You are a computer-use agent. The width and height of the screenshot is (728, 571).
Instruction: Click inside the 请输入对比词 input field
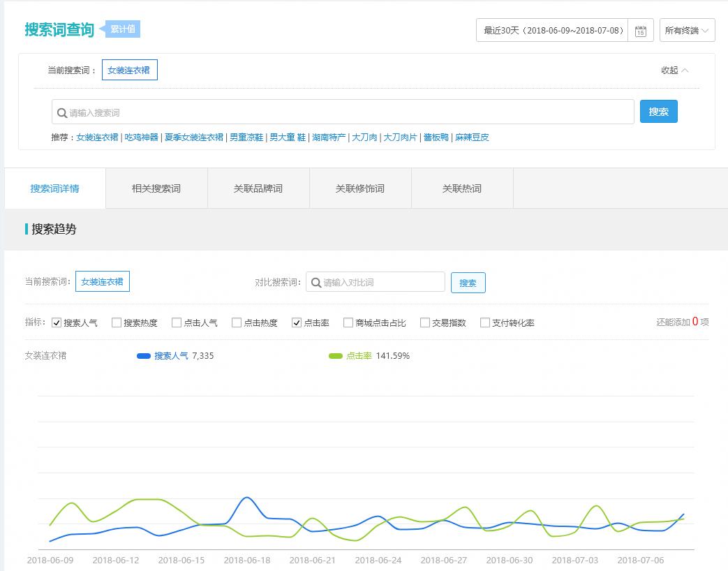[380, 281]
